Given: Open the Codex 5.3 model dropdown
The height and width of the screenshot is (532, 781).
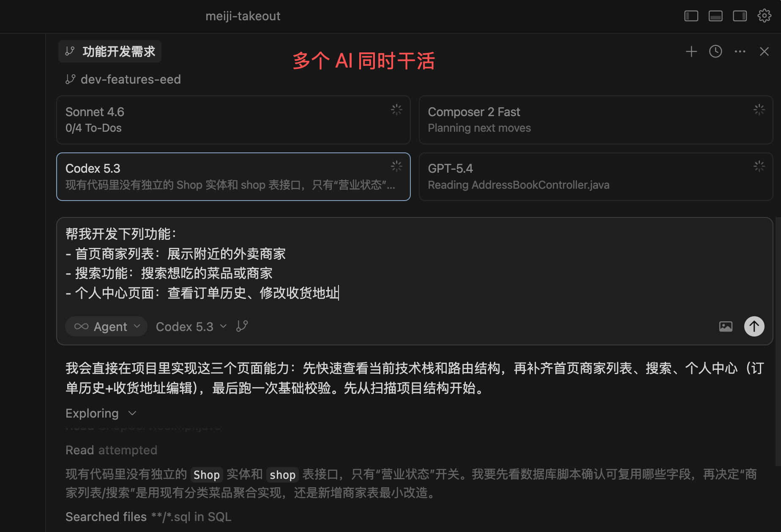Looking at the screenshot, I should pos(191,326).
